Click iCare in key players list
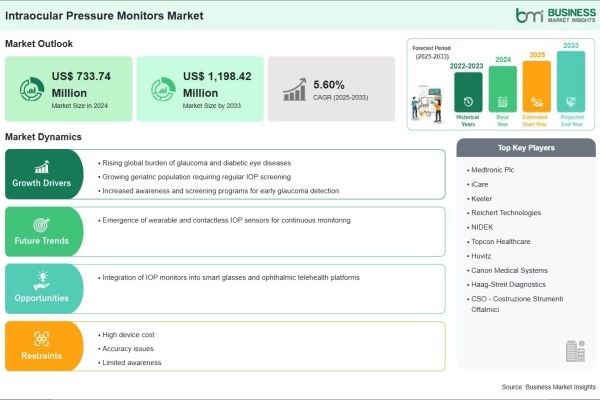The width and height of the screenshot is (600, 400). (478, 184)
